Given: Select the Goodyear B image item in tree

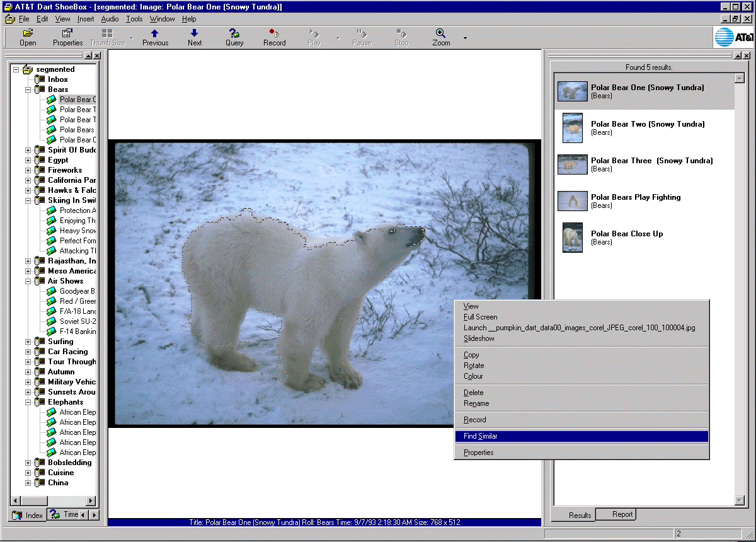Looking at the screenshot, I should (77, 291).
